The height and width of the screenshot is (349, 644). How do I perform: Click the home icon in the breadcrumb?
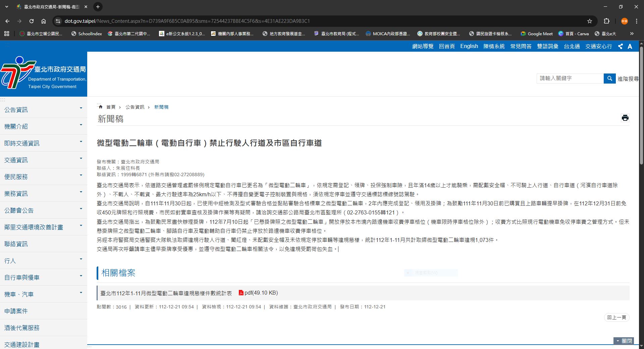coord(101,107)
